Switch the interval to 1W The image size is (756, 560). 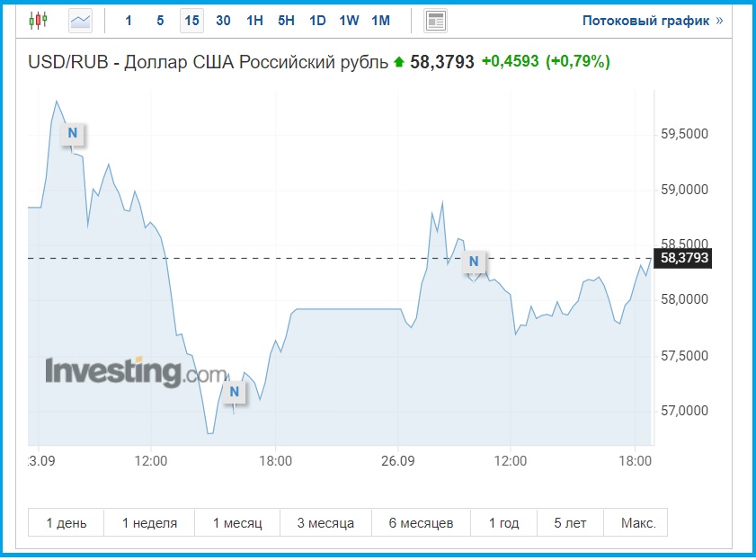coord(349,20)
